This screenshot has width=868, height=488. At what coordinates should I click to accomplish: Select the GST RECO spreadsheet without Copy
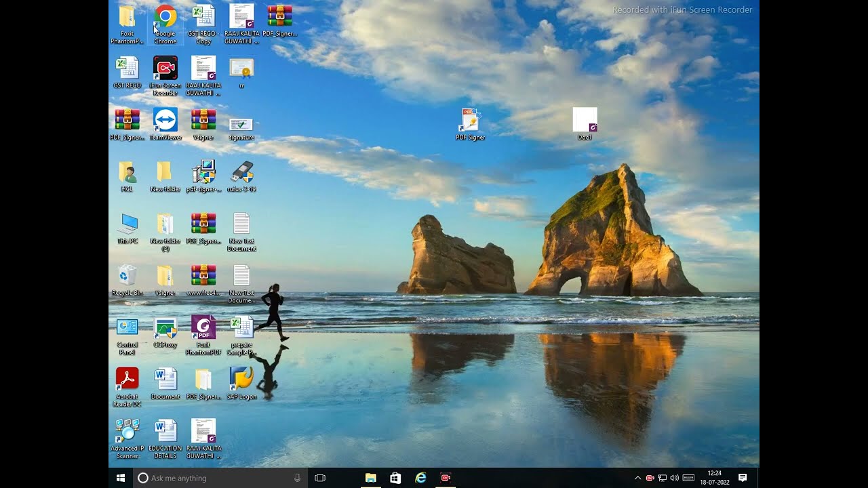(127, 73)
